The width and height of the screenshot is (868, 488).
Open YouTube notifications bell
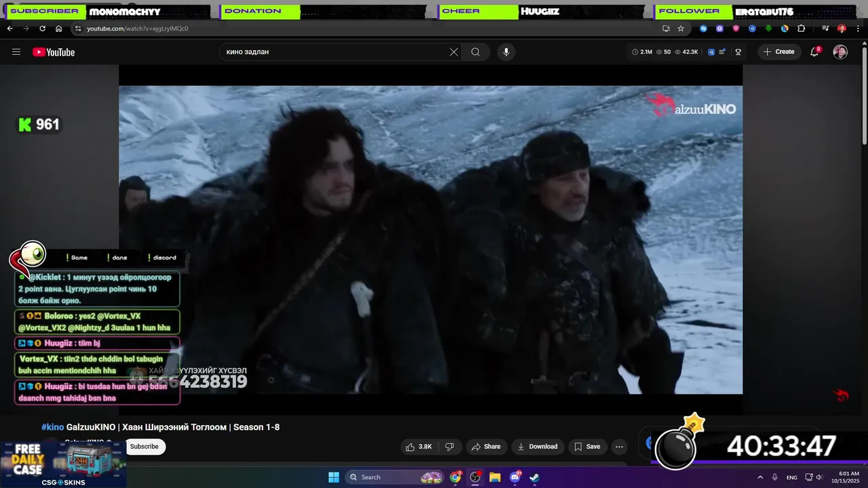pyautogui.click(x=815, y=52)
